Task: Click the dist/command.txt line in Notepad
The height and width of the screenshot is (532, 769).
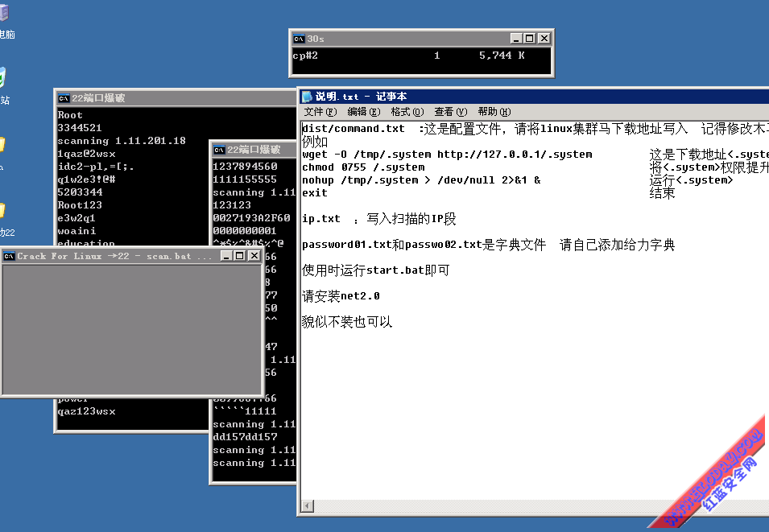Action: tap(535, 129)
